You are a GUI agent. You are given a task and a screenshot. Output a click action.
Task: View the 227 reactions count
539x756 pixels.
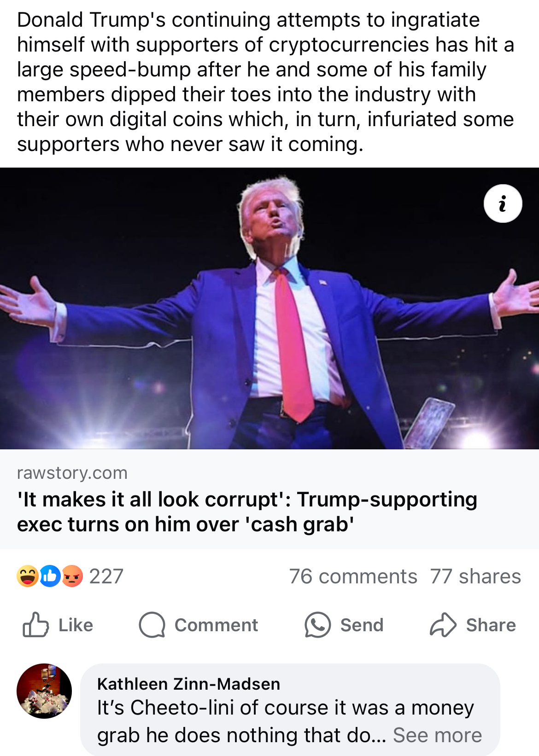click(x=106, y=576)
